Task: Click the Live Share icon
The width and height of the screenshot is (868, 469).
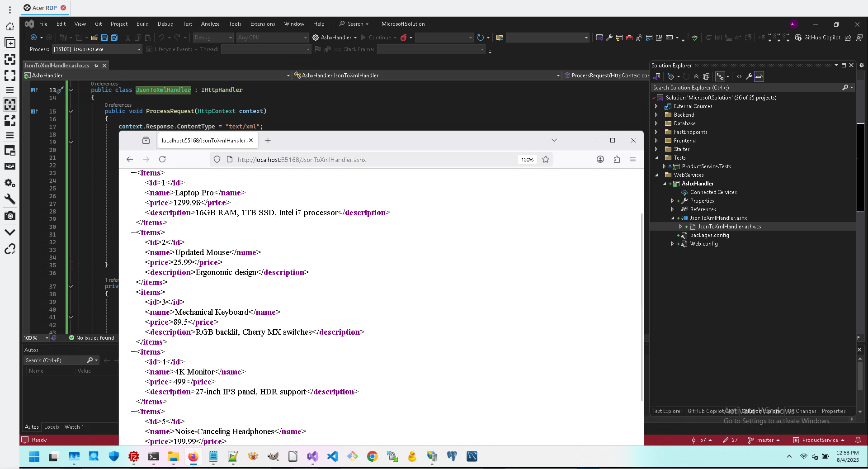Action: pos(848,38)
